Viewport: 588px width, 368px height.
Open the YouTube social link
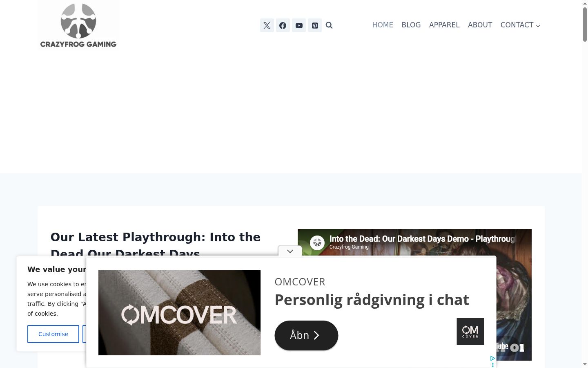[299, 25]
